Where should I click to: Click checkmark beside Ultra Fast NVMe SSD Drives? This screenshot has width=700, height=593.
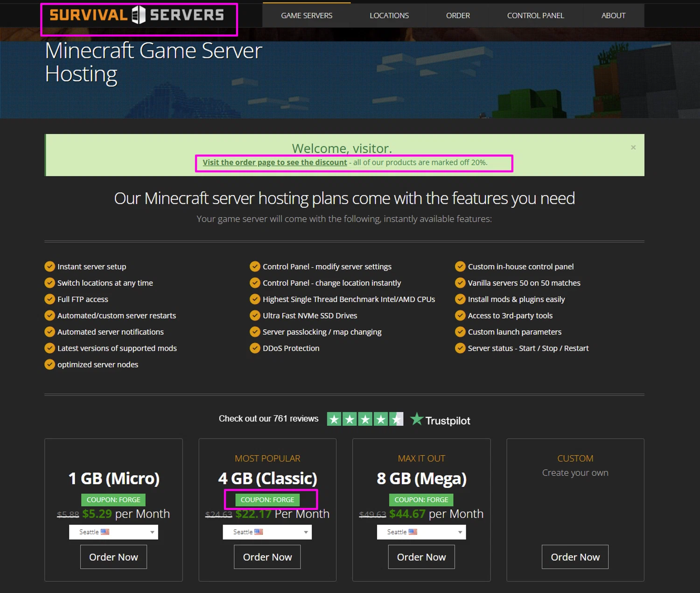[x=255, y=316]
